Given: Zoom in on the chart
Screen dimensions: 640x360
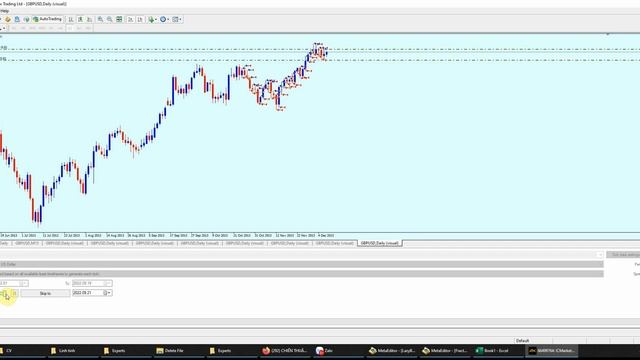Looking at the screenshot, I should [100, 19].
